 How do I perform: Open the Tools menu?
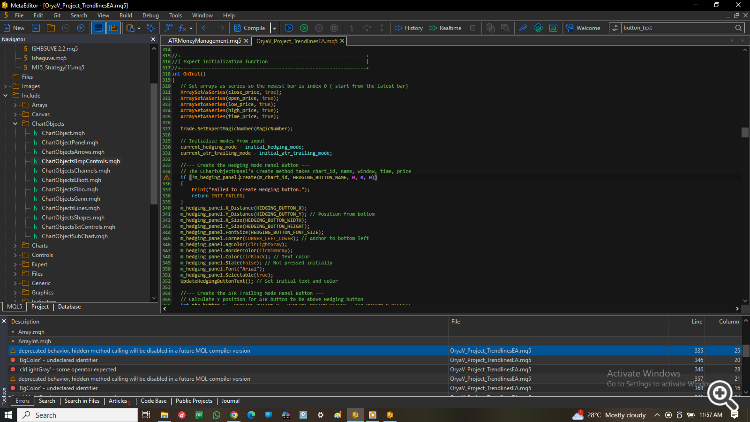click(x=176, y=15)
